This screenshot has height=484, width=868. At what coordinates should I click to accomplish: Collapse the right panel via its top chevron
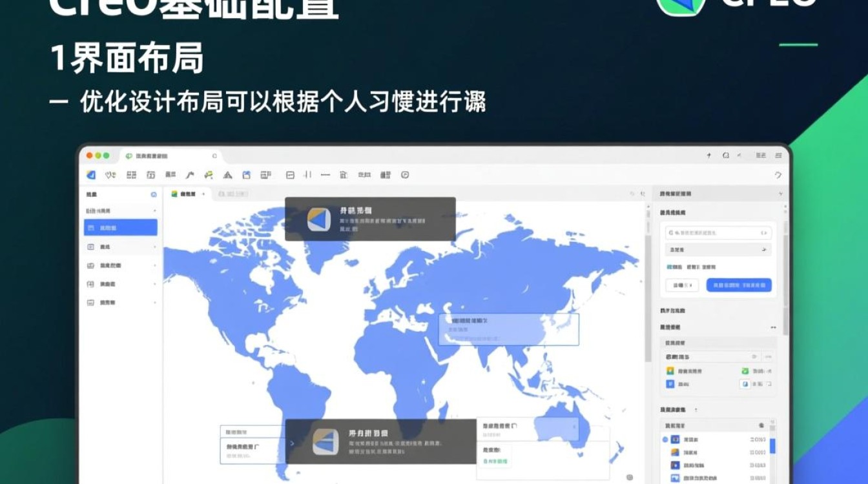782,194
